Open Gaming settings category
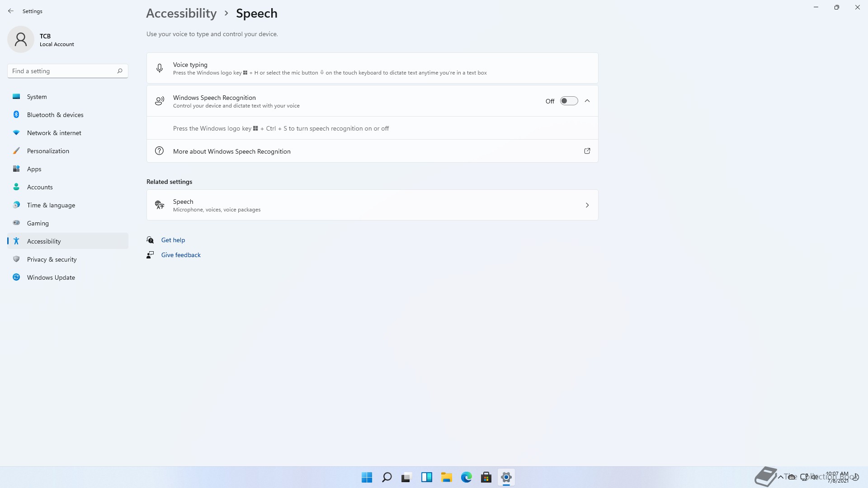Screen dimensions: 868x488 pos(68,223)
